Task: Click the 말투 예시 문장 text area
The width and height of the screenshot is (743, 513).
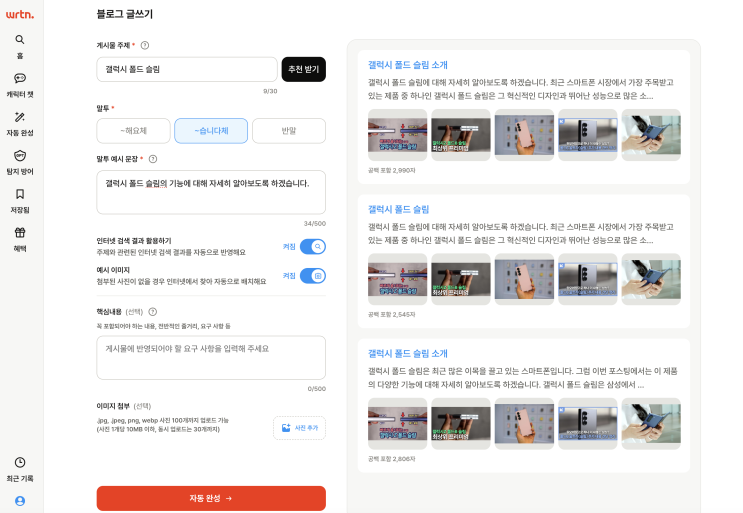Action: 211,192
